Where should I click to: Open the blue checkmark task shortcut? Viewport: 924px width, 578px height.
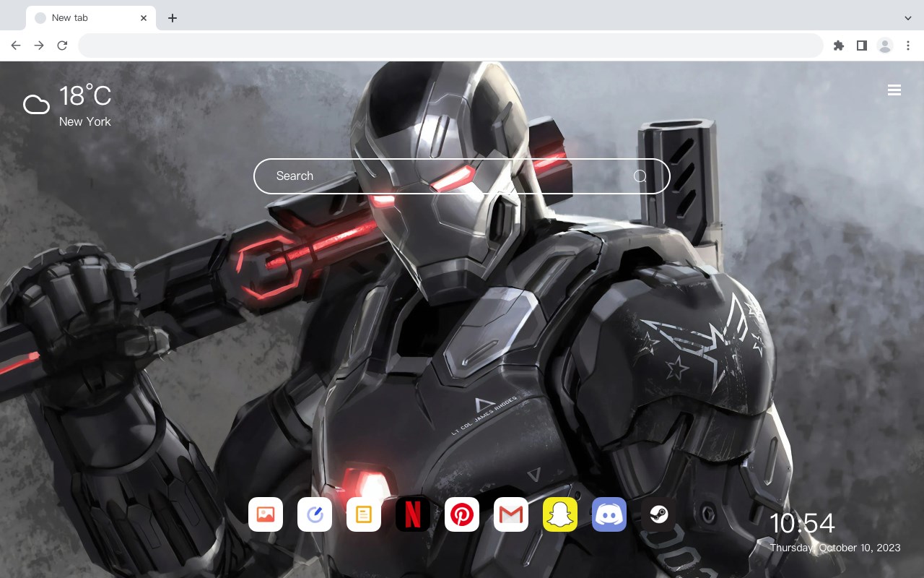[315, 514]
